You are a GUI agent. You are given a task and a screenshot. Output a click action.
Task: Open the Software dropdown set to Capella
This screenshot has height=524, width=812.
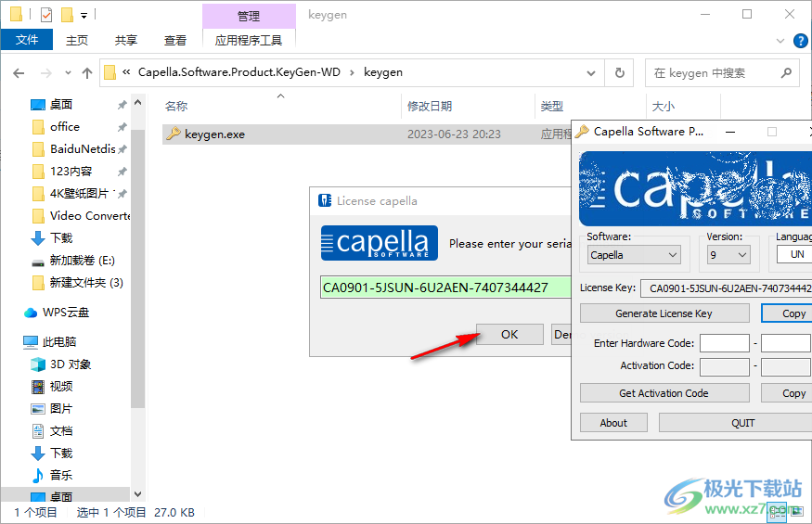tap(634, 255)
